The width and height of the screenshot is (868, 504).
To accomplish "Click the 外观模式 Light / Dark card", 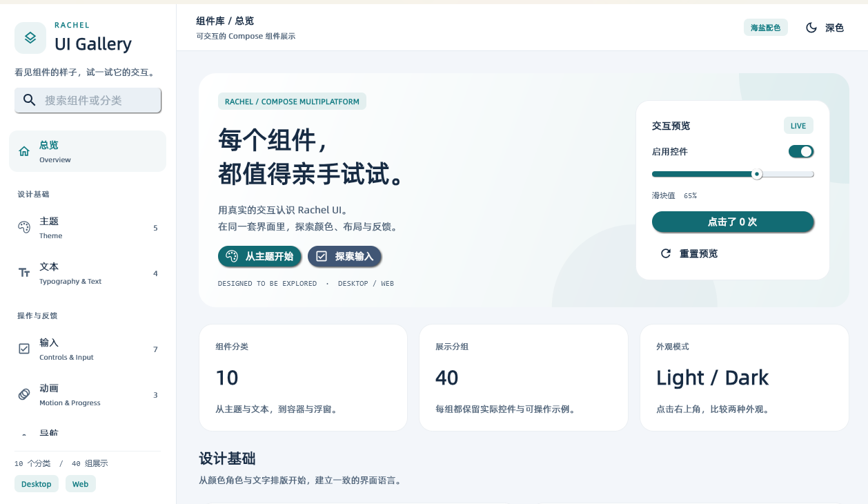I will point(744,378).
